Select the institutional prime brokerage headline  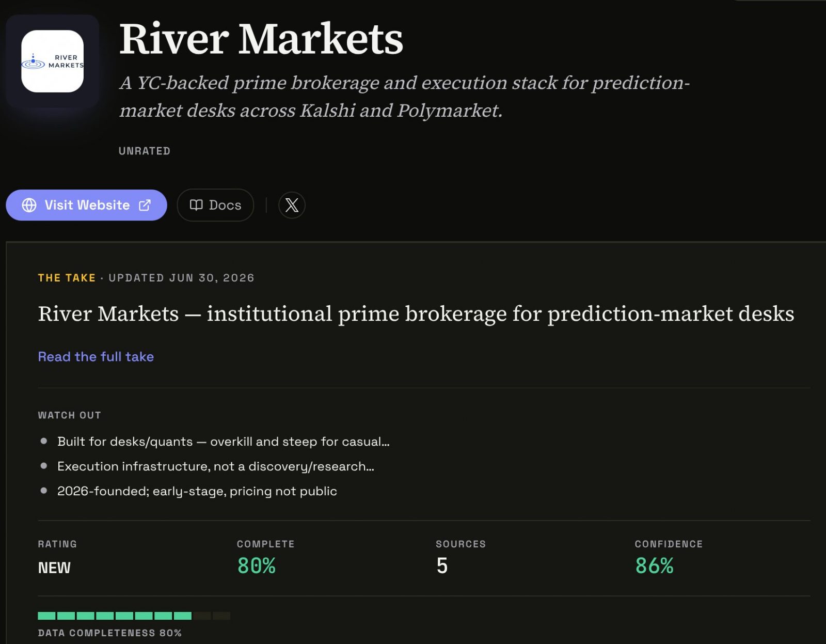pos(416,314)
